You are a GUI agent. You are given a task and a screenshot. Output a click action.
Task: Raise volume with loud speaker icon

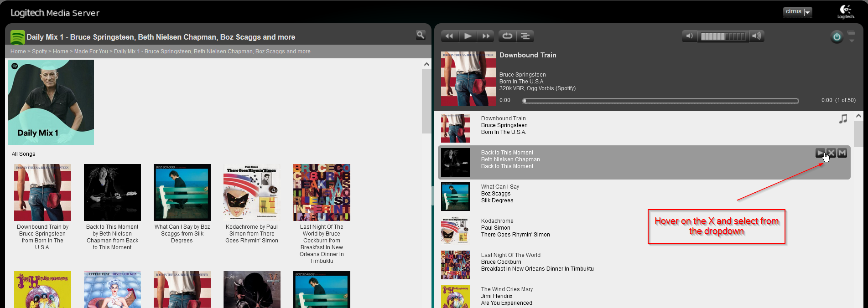point(756,36)
